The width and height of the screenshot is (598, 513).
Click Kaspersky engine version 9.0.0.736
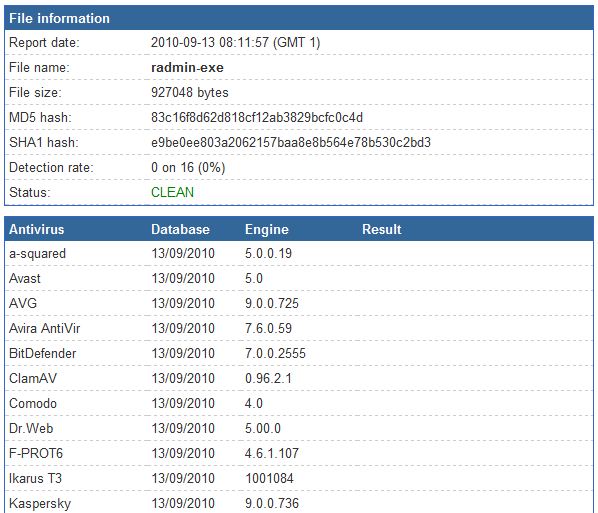coord(272,503)
